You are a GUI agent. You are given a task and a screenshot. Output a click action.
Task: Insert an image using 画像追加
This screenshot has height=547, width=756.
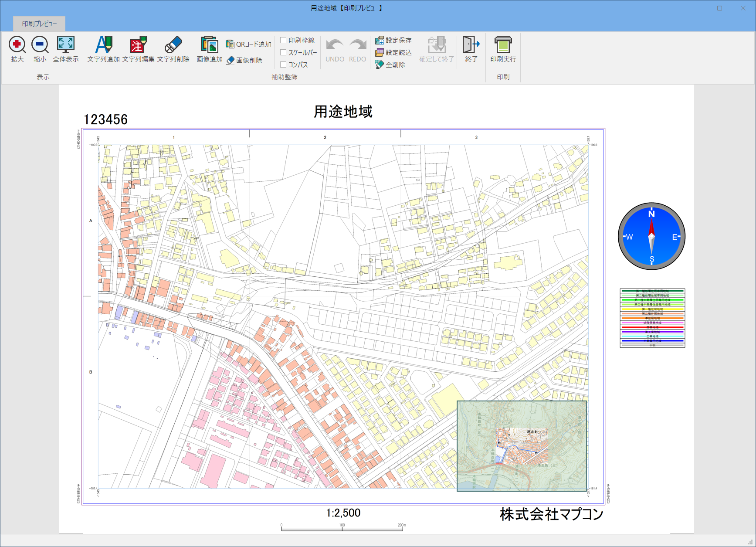pos(209,45)
